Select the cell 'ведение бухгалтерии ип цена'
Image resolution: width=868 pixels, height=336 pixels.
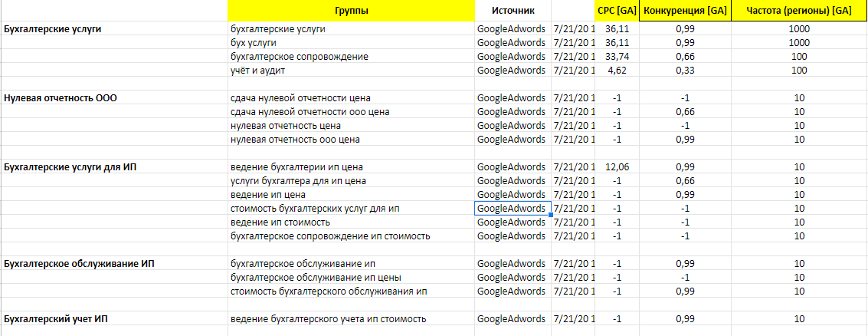[351, 167]
